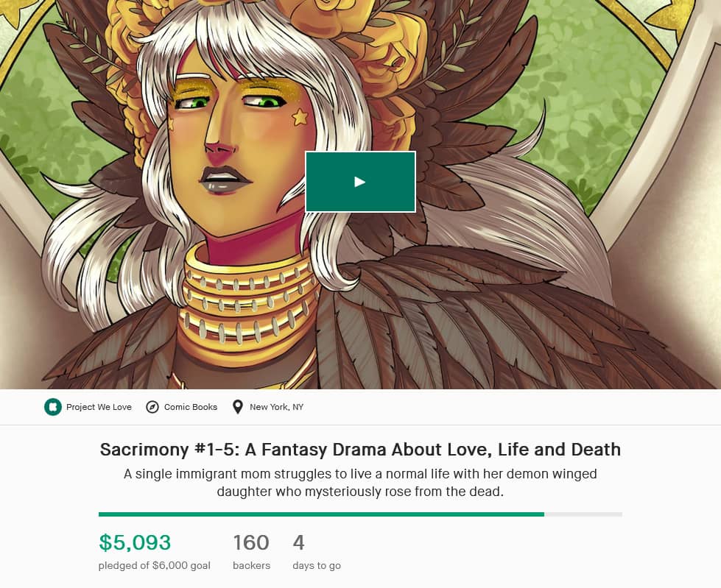The image size is (721, 588).
Task: Click the Comic Books compass icon
Action: coord(152,407)
